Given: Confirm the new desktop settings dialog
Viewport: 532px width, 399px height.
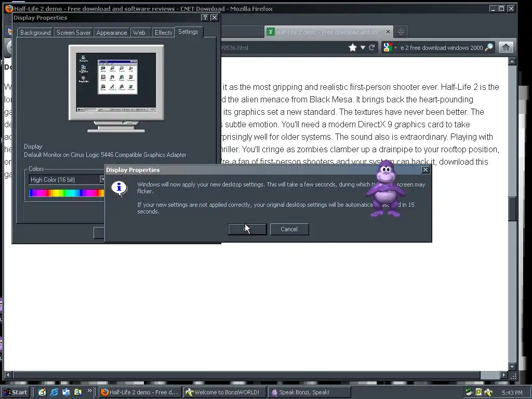Looking at the screenshot, I should tap(247, 229).
